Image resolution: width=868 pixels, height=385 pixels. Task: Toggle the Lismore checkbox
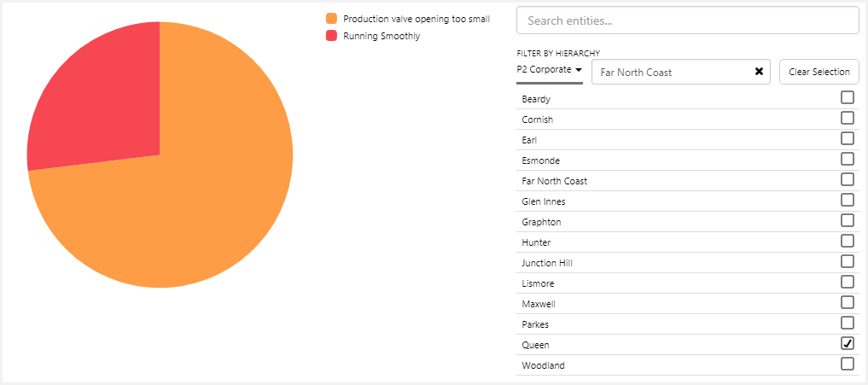click(x=848, y=282)
